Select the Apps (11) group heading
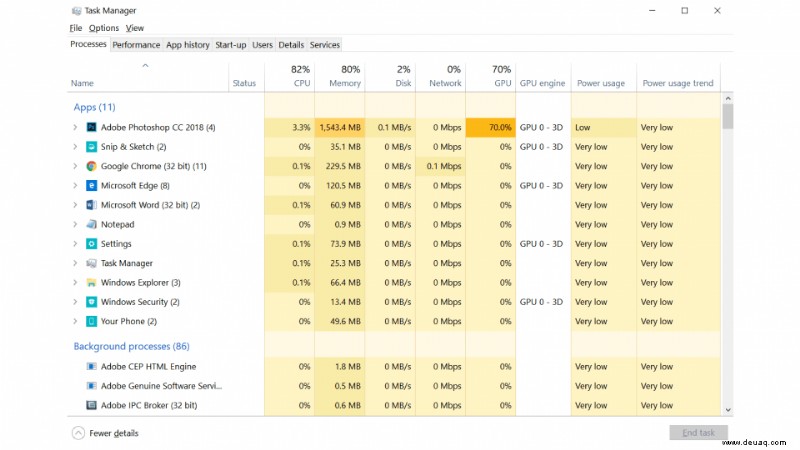 94,107
